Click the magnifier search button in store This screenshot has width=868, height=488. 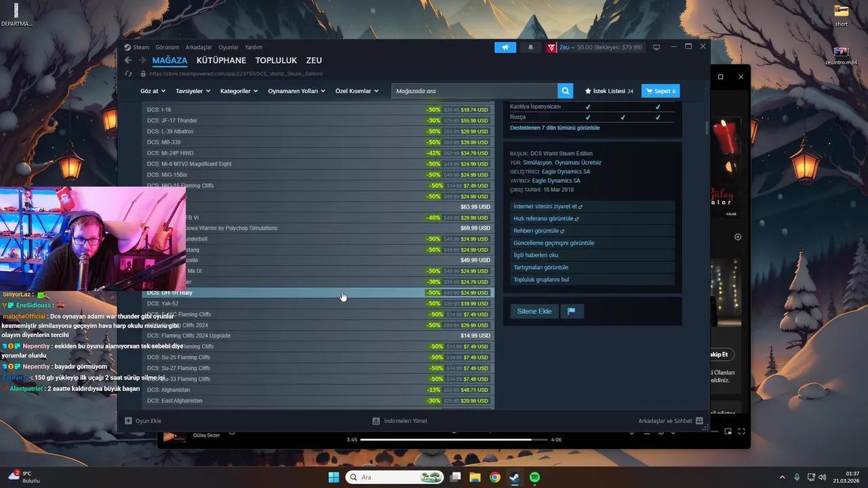pos(566,91)
